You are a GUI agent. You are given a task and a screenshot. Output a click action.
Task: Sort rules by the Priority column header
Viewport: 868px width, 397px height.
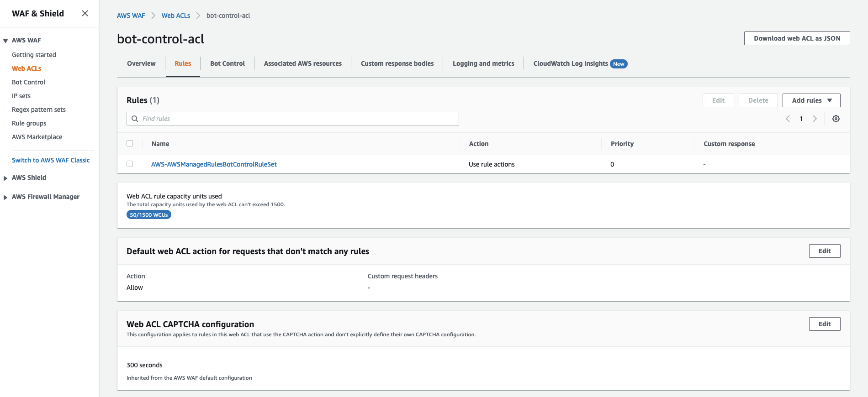[x=622, y=144]
